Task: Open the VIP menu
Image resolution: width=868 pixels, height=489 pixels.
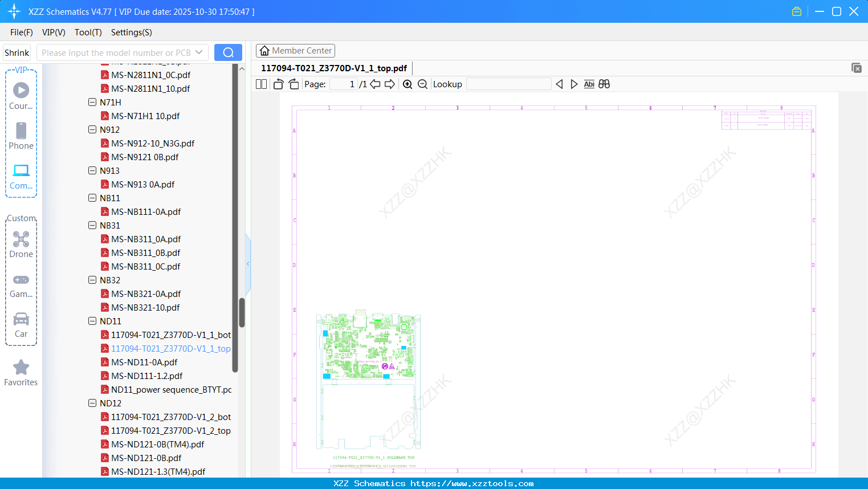Action: (54, 32)
